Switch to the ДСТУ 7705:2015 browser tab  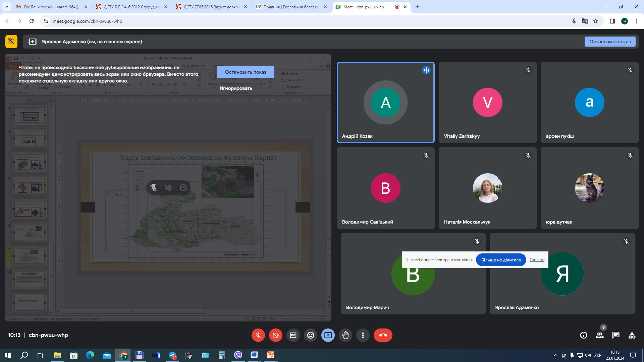click(x=211, y=7)
